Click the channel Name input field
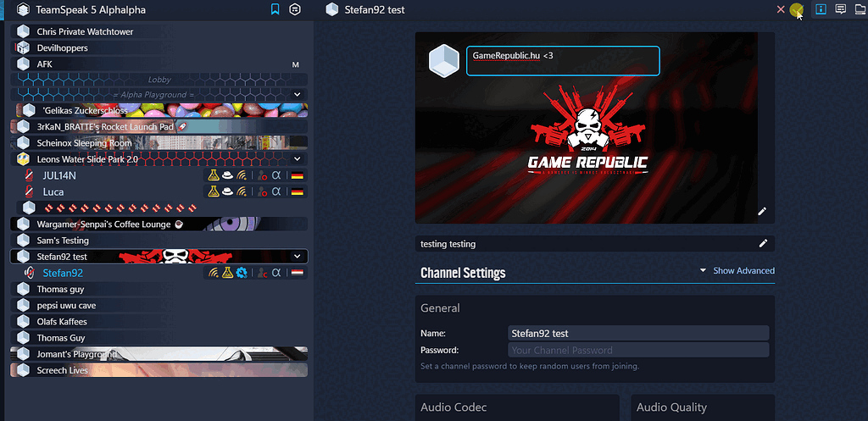868x421 pixels. (x=637, y=334)
